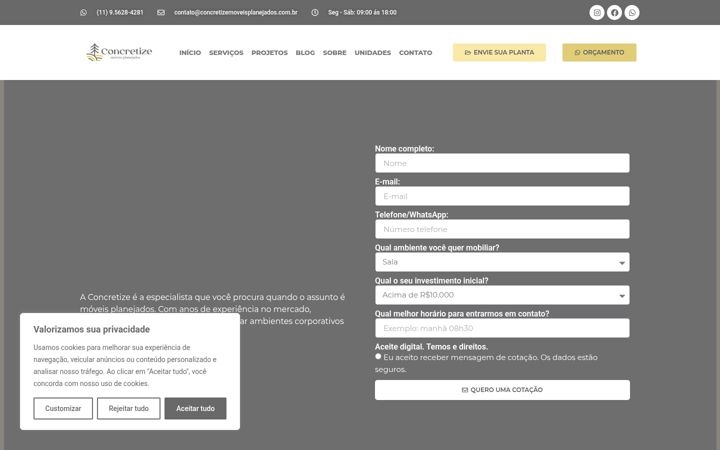Open the Instagram icon in top bar

point(596,12)
